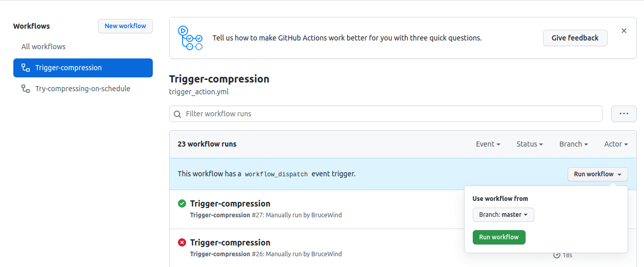Focus the Filter workflow runs search field

[390, 114]
